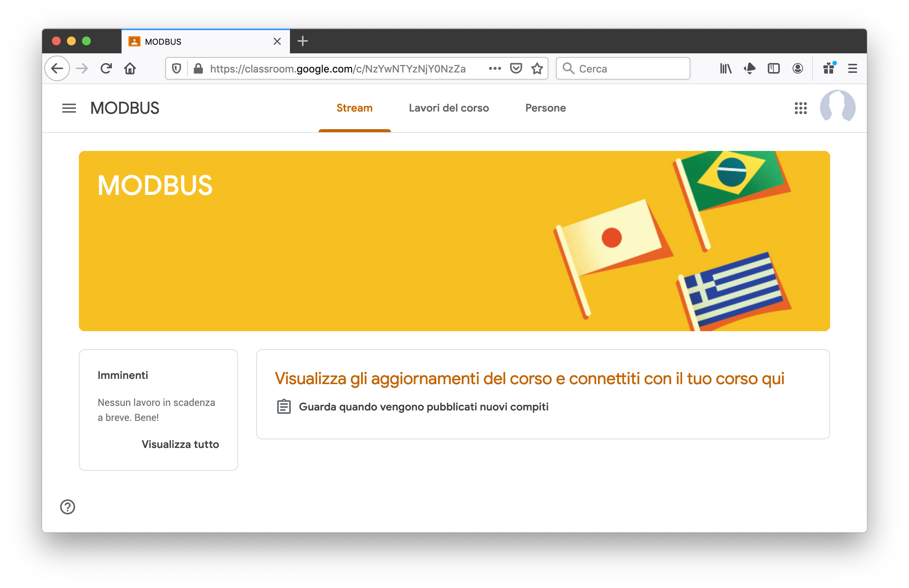The image size is (909, 588).
Task: Click the macOS yellow minimize button
Action: point(71,41)
